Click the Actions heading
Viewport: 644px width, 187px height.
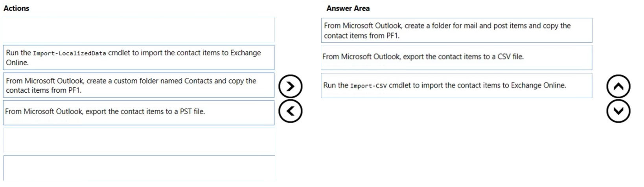point(17,8)
